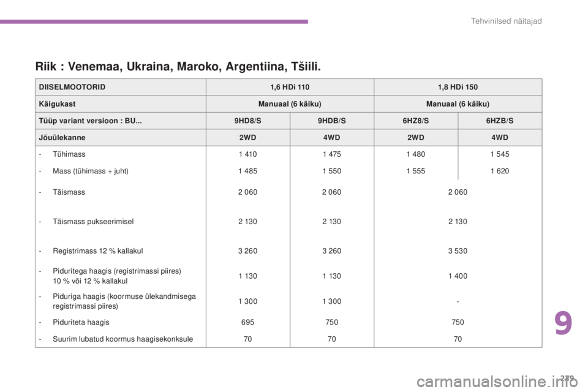This screenshot has width=588, height=392.
Task: Click '70' under 1,8 HDi 150
Action: pyautogui.click(x=458, y=339)
